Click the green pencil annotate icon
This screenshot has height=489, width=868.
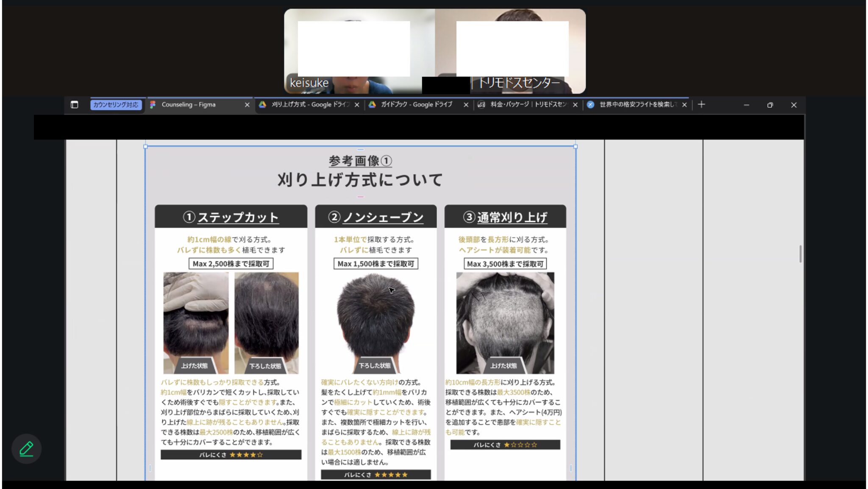[x=26, y=449]
